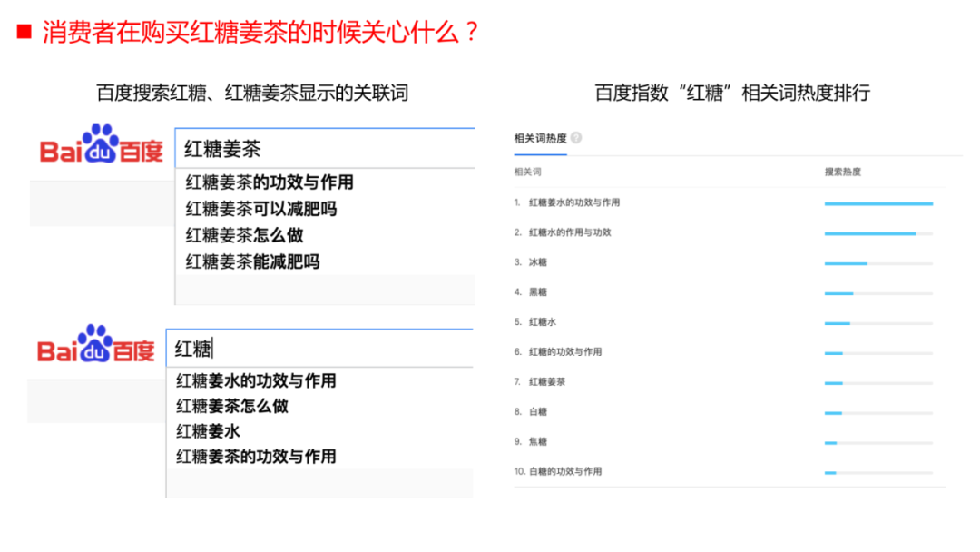Click ranked item 8, 白糖

[x=538, y=412]
